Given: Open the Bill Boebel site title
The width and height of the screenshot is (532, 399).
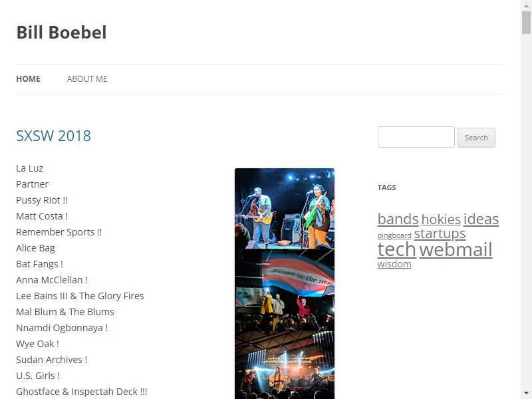Looking at the screenshot, I should coord(61,33).
